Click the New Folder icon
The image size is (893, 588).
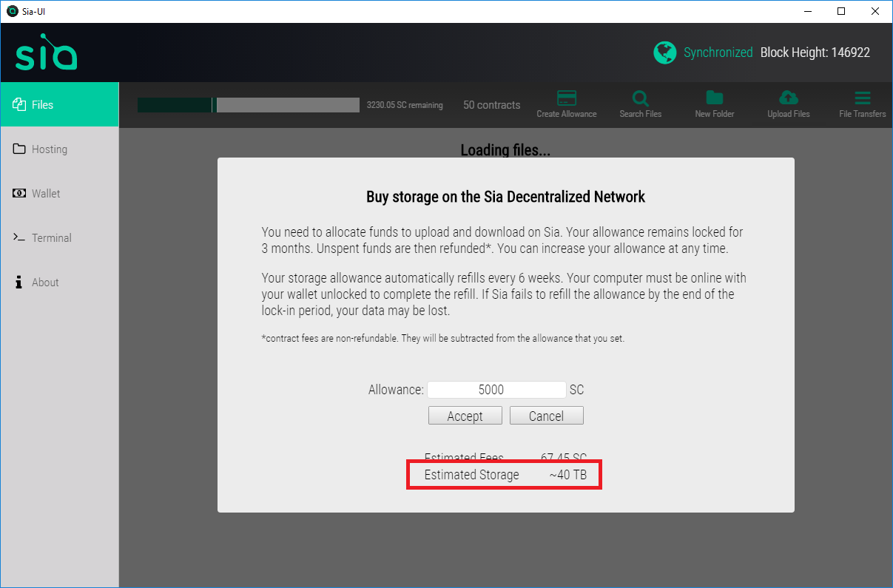click(715, 98)
